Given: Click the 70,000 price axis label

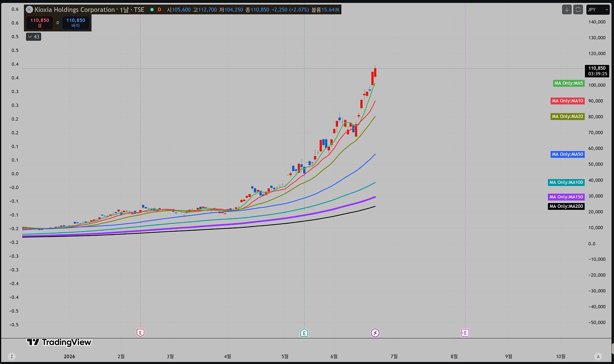Looking at the screenshot, I should [595, 132].
